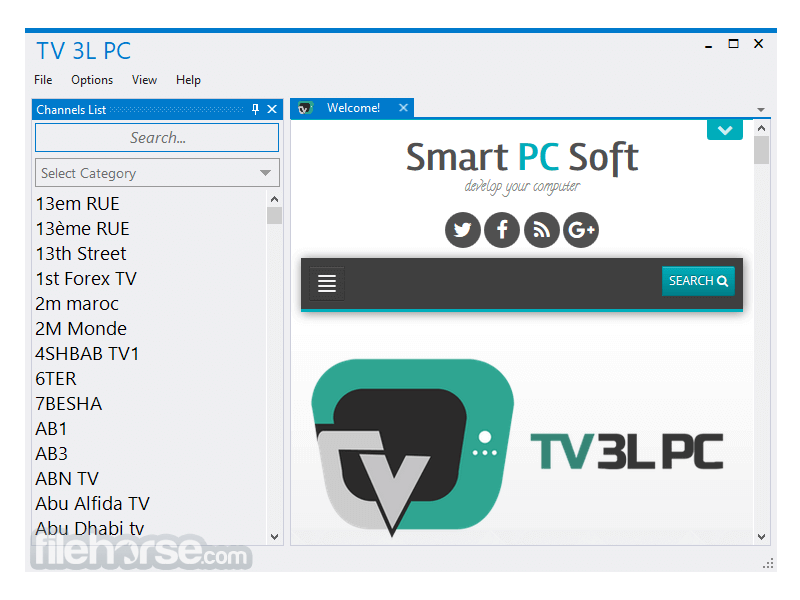
Task: Open the Options menu
Action: coord(92,80)
